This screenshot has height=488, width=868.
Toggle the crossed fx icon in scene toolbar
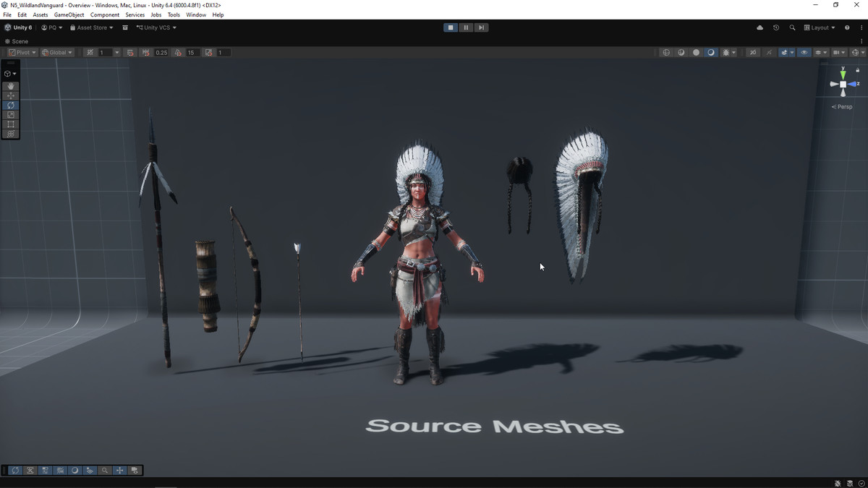click(x=768, y=53)
